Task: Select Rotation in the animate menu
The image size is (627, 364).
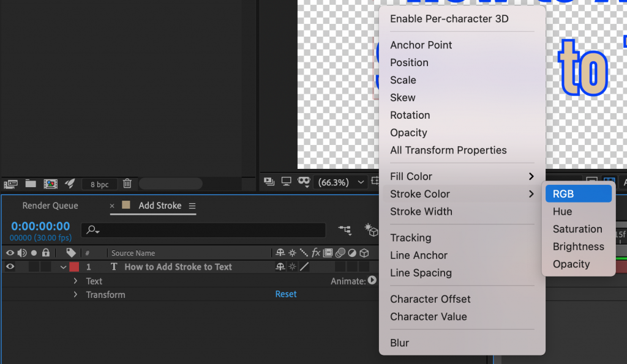Action: (462, 115)
